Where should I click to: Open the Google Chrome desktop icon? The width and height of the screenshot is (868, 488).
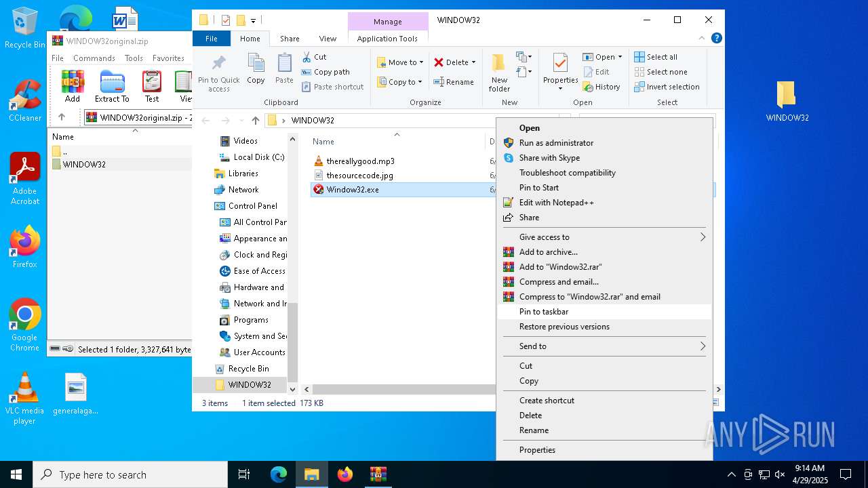pyautogui.click(x=25, y=325)
